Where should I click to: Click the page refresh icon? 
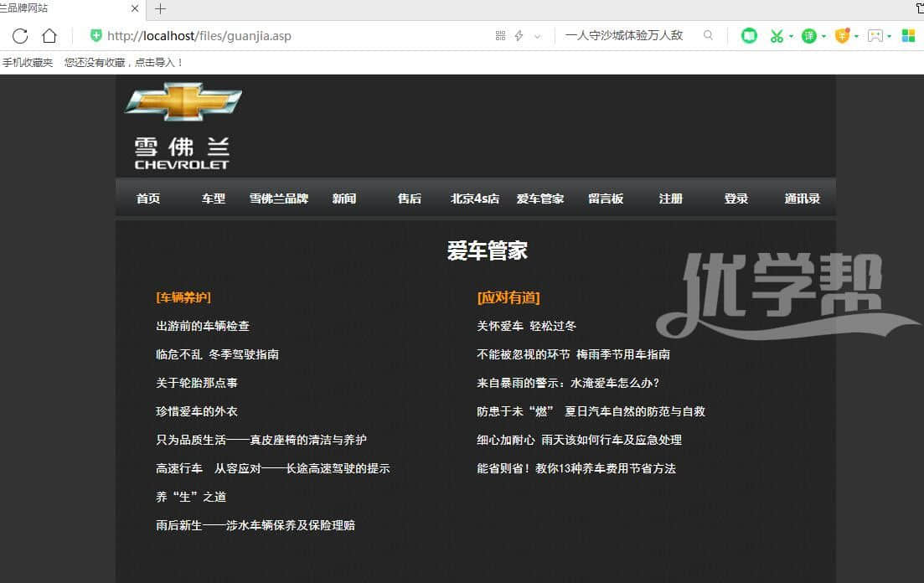(20, 36)
